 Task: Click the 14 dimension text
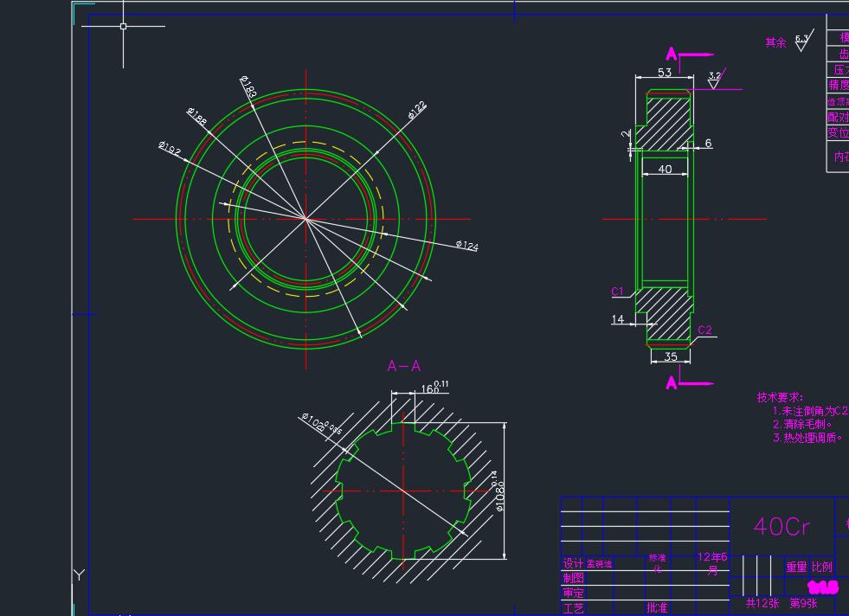pyautogui.click(x=618, y=319)
